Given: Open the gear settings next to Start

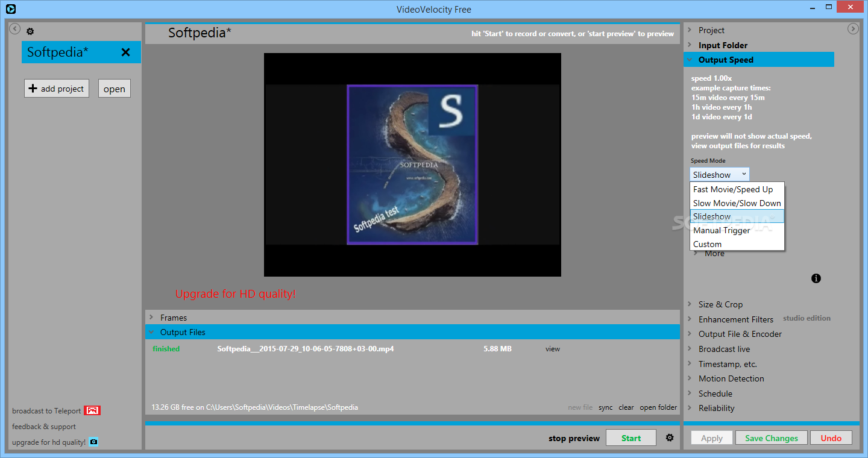Looking at the screenshot, I should (x=670, y=438).
